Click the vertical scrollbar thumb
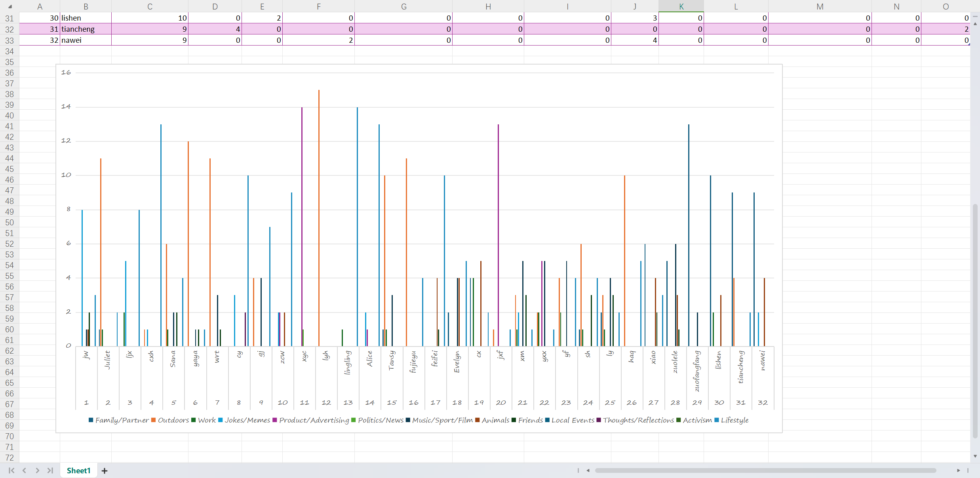This screenshot has width=980, height=478. pyautogui.click(x=975, y=321)
